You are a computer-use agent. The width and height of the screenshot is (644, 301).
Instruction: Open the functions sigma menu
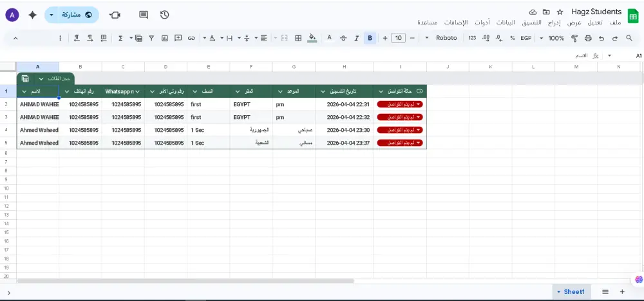pyautogui.click(x=121, y=38)
